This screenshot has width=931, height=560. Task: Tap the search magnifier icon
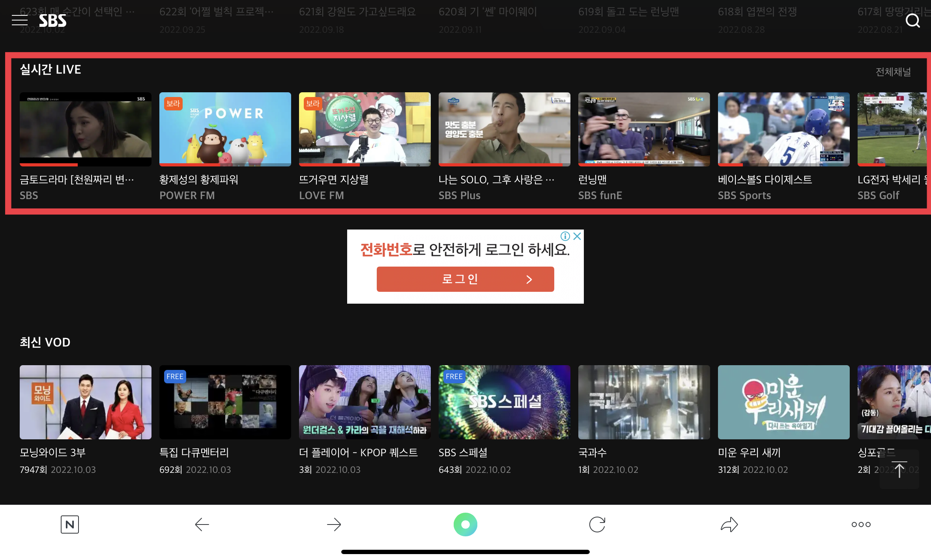point(912,20)
